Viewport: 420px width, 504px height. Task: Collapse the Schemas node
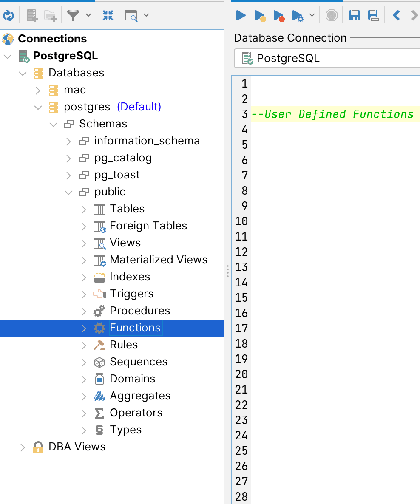tap(54, 124)
